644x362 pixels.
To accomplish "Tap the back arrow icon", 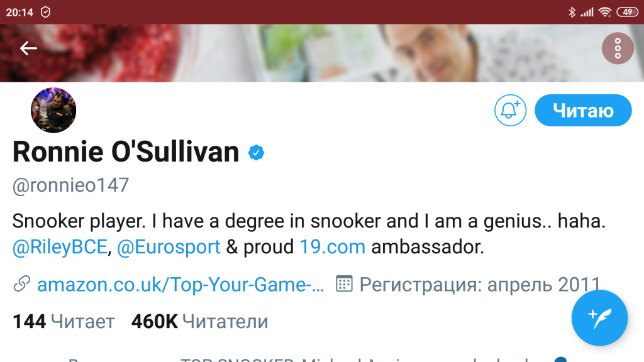I will click(28, 48).
